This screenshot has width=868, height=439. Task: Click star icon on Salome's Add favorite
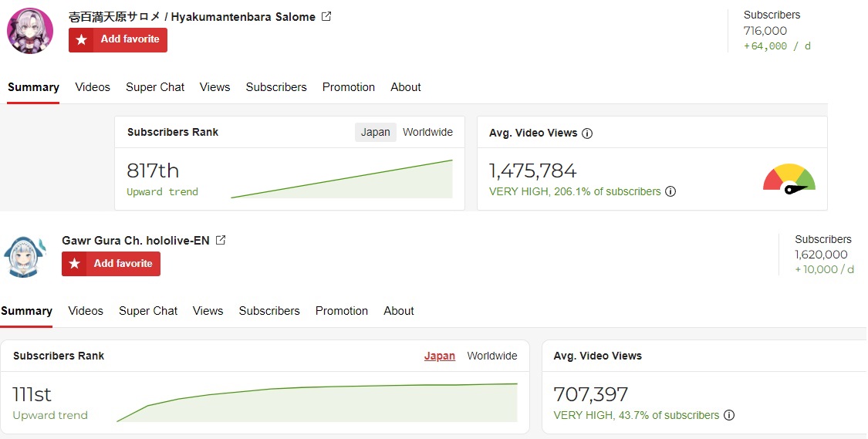point(81,40)
